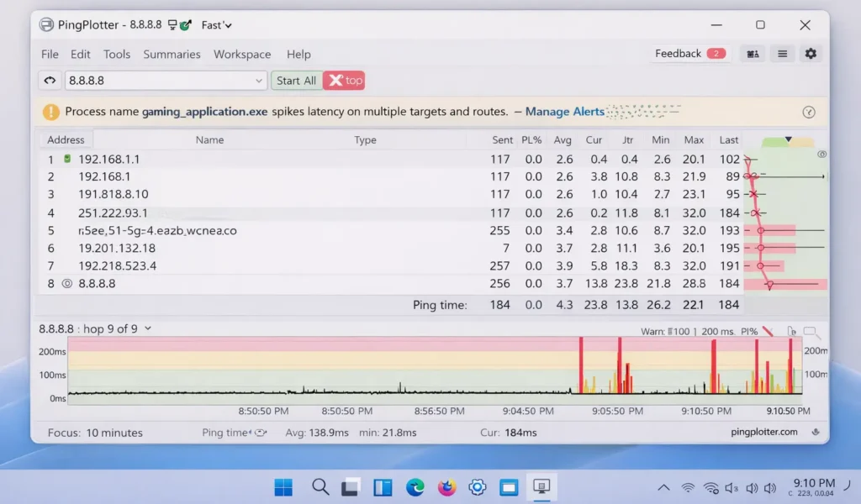Viewport: 861px width, 504px height.
Task: Click the Ping time toggle icon in status bar
Action: pos(261,433)
